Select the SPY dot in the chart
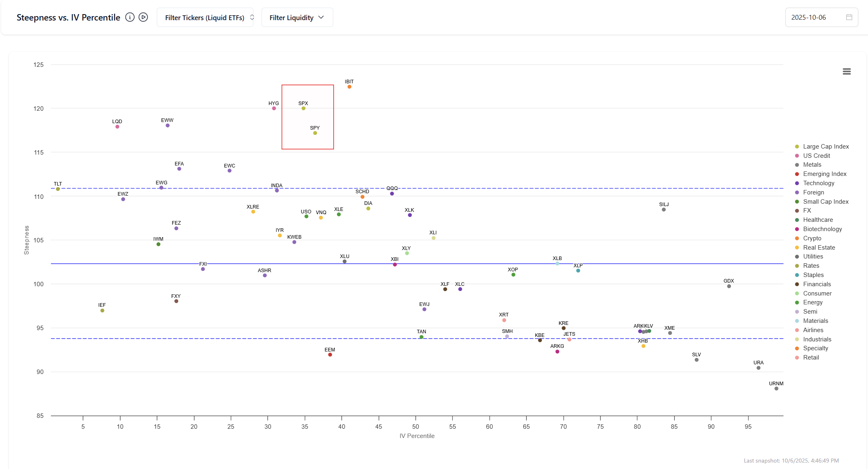 pos(315,133)
